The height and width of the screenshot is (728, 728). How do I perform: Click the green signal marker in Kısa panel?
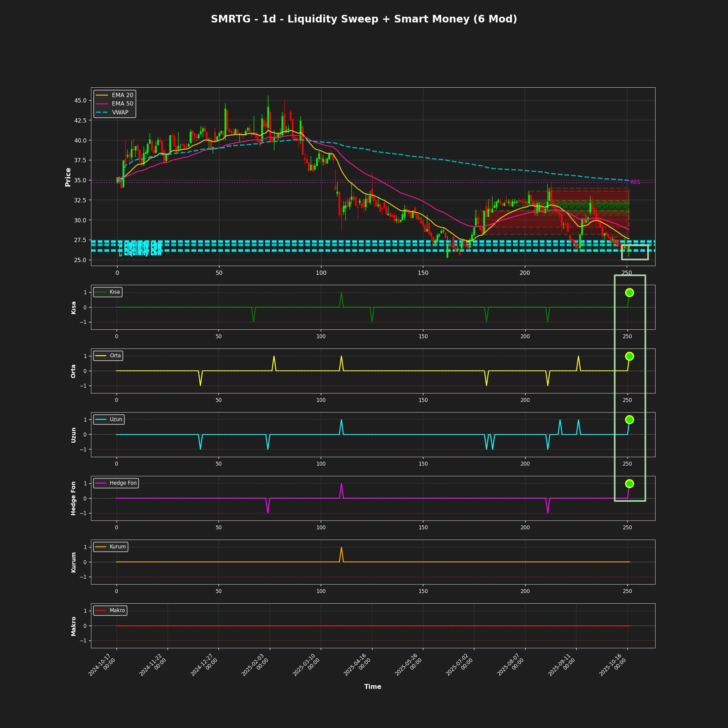tap(629, 292)
